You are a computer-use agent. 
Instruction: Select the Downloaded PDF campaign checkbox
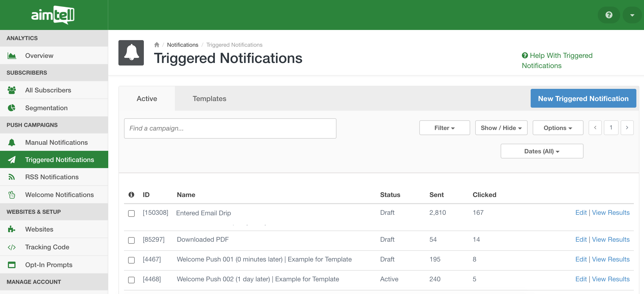(x=131, y=240)
